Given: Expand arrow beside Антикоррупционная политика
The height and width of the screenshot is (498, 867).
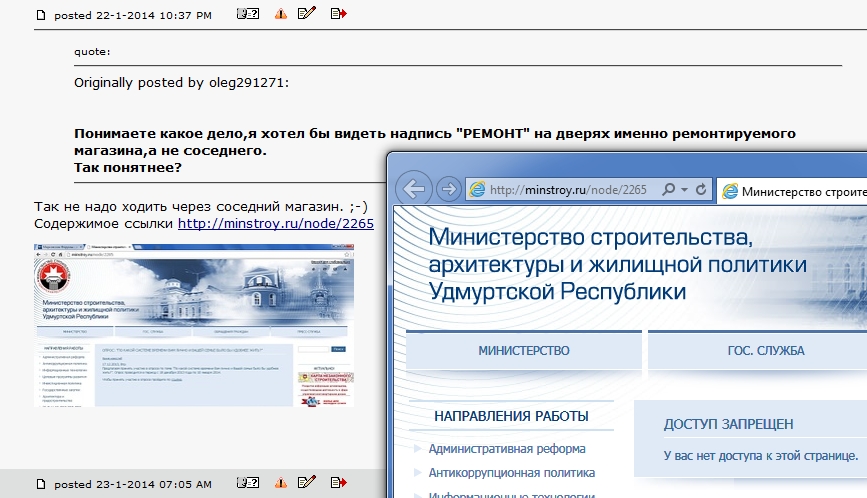Looking at the screenshot, I should pyautogui.click(x=418, y=473).
